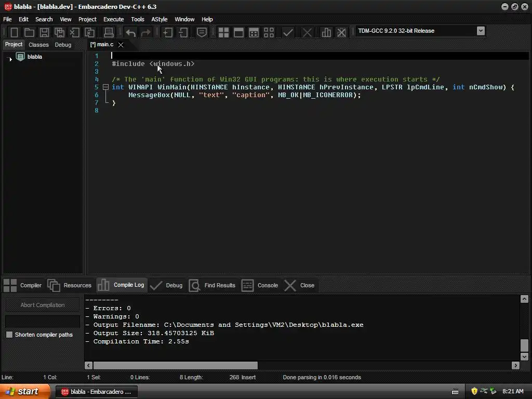This screenshot has width=532, height=399.
Task: Switch to the Resources bottom tab
Action: 70,285
